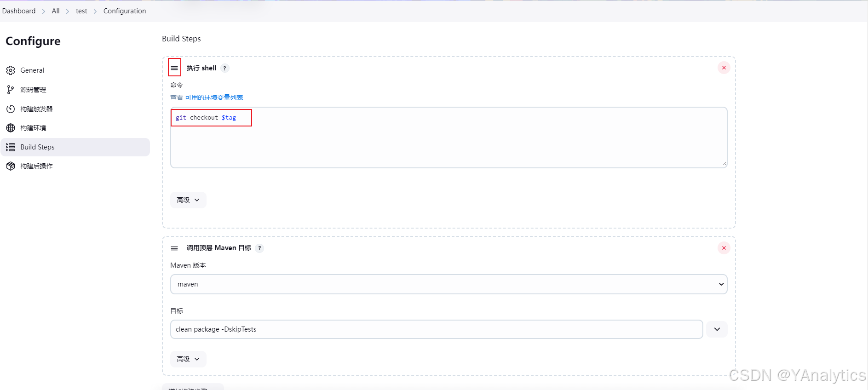Click the Maven 版本 label
Image resolution: width=868 pixels, height=390 pixels.
(188, 265)
